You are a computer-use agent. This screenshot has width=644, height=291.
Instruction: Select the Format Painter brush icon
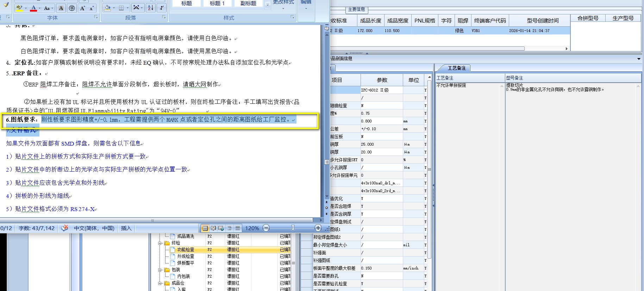(6, 4)
